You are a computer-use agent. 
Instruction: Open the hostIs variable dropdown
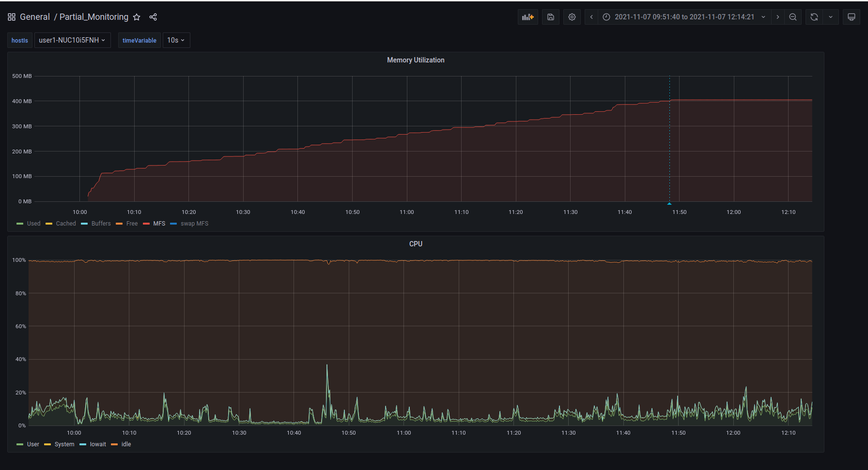72,40
